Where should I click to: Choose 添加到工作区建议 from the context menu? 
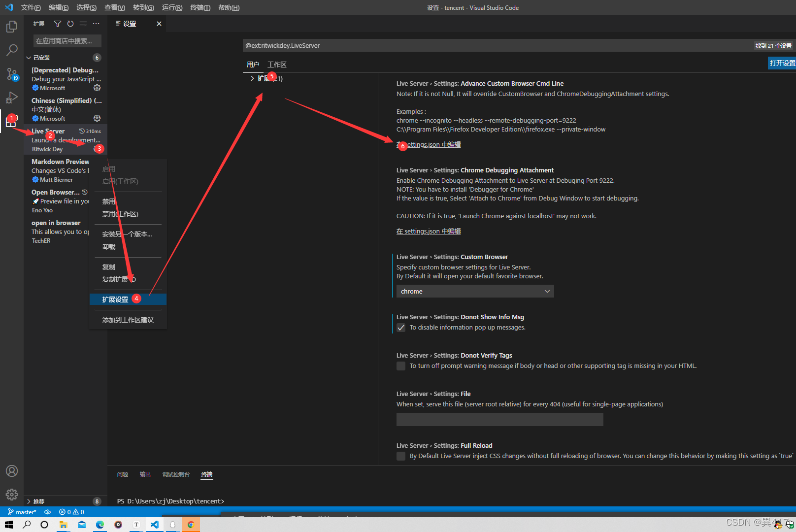click(128, 320)
